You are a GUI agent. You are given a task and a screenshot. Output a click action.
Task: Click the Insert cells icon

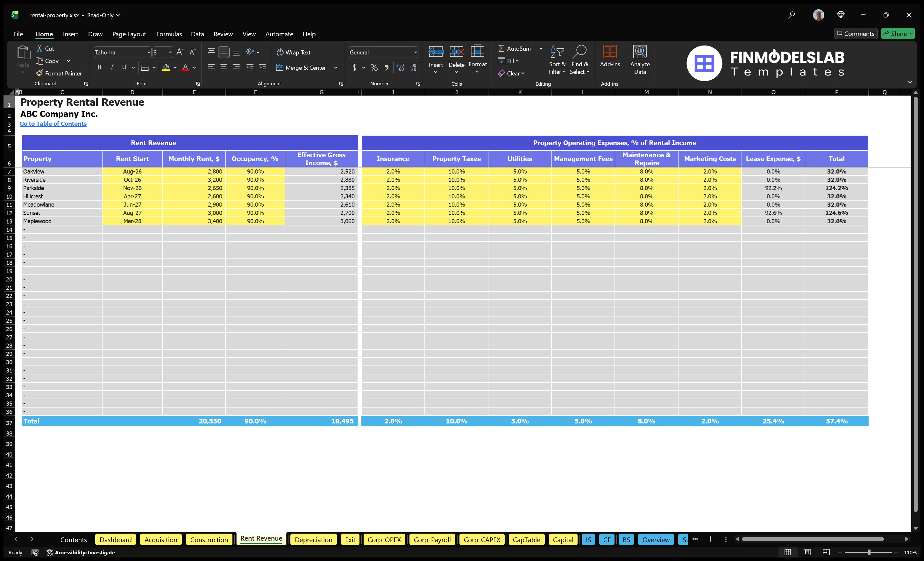[x=436, y=52]
